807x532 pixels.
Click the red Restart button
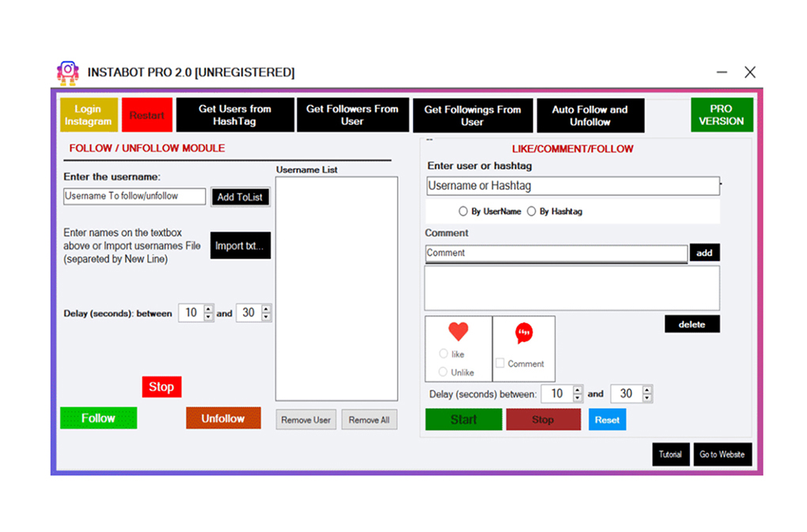click(x=147, y=115)
